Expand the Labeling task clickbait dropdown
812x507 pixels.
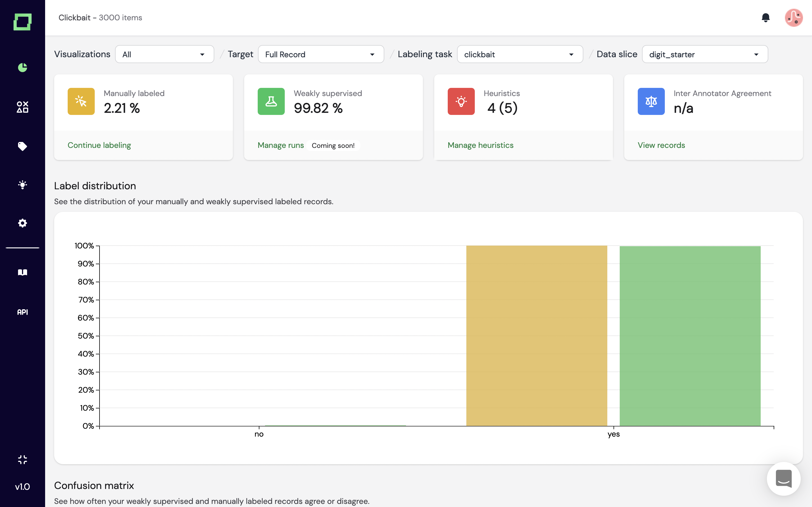click(520, 54)
